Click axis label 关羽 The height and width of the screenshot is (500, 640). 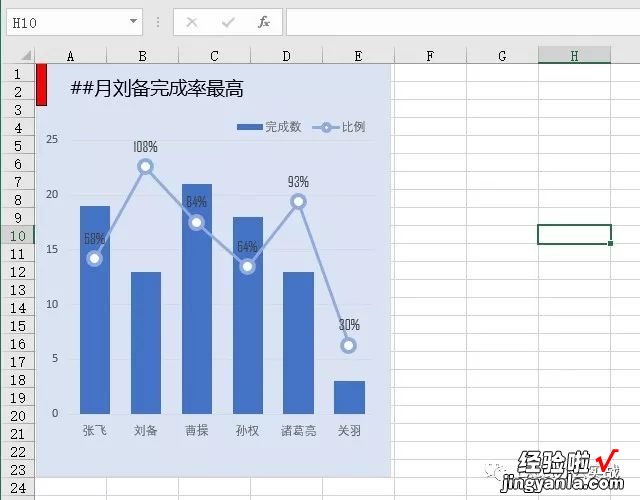[349, 430]
